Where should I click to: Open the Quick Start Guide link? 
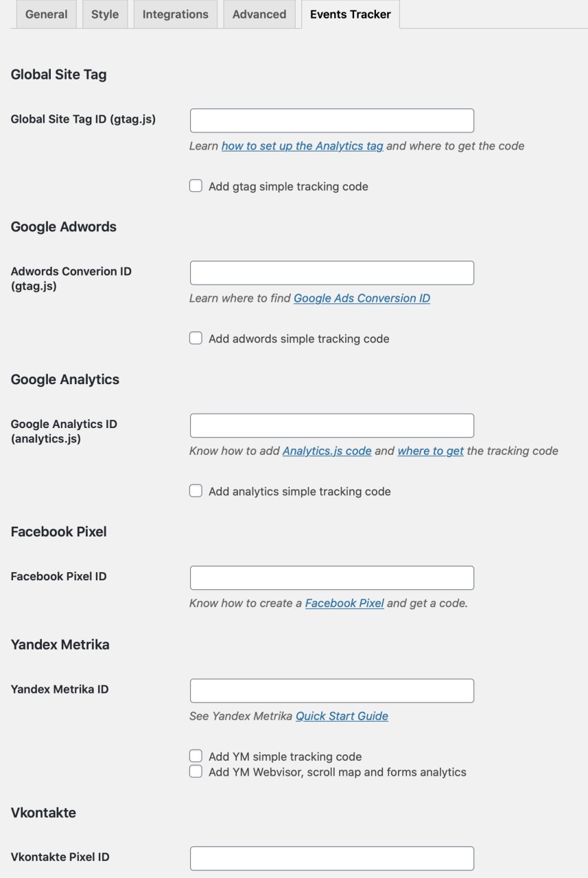coord(342,716)
